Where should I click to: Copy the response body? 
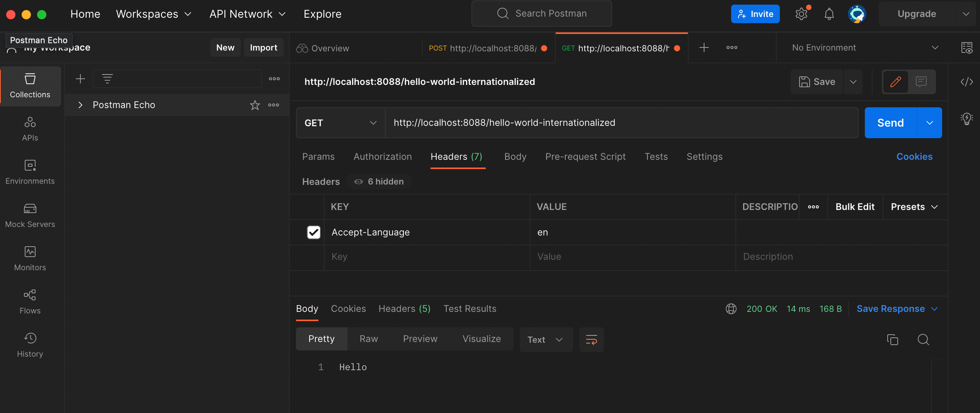coord(892,339)
